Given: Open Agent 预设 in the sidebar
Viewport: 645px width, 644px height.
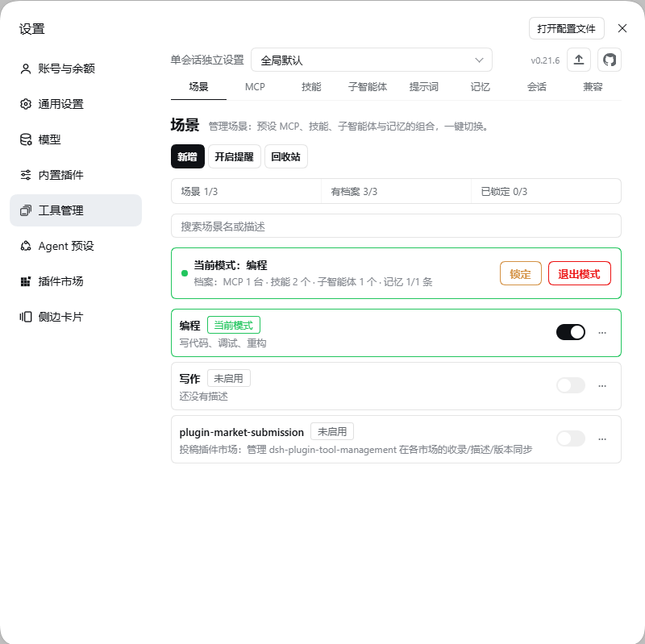Looking at the screenshot, I should coord(76,246).
